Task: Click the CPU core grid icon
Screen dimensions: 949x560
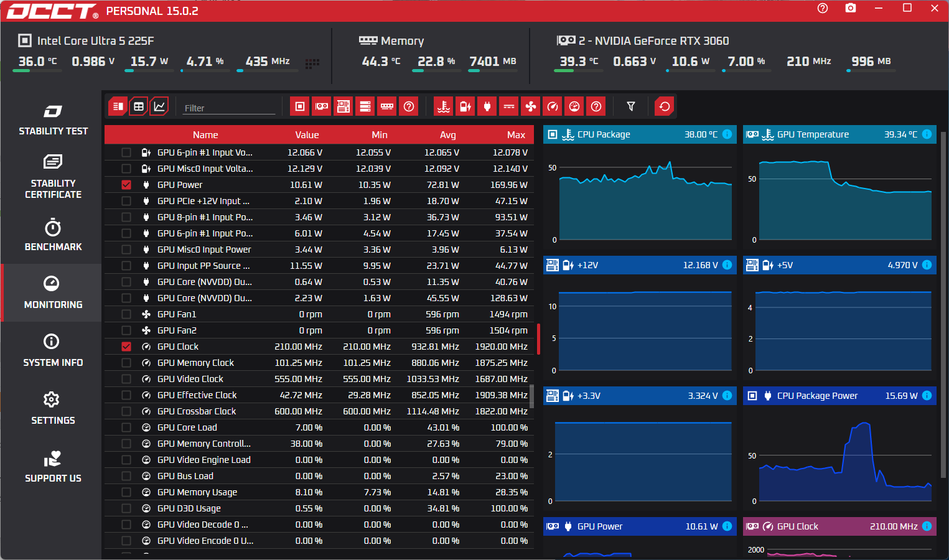Action: 312,63
